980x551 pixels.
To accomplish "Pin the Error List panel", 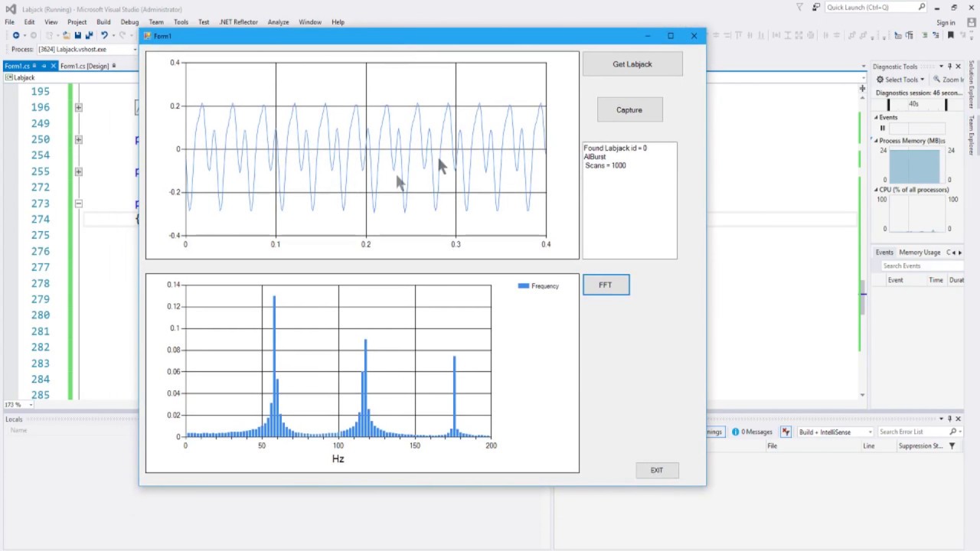I will tap(949, 419).
